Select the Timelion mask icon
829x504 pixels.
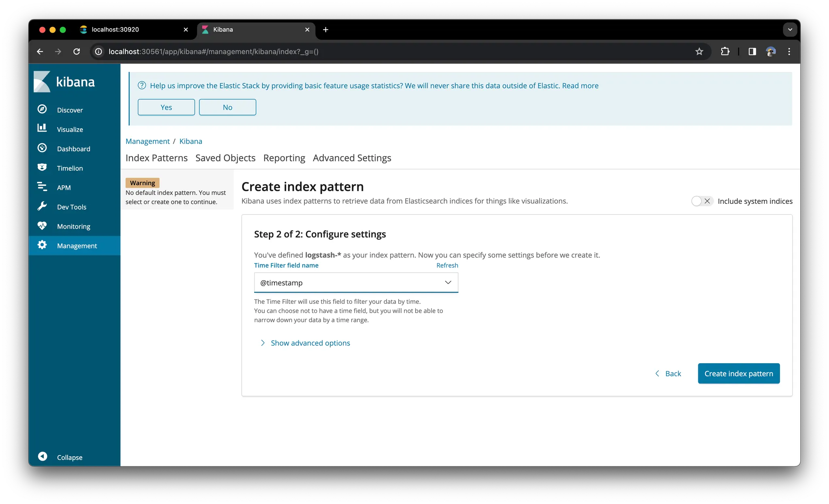tap(42, 167)
